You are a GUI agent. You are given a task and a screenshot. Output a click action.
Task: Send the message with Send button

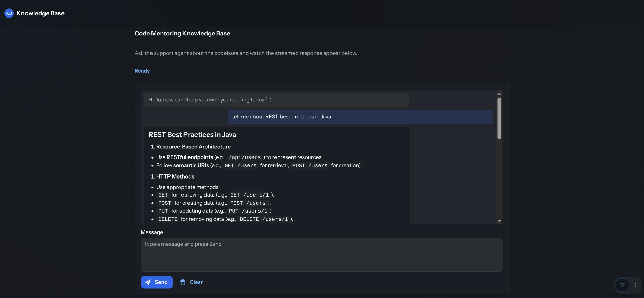(157, 282)
